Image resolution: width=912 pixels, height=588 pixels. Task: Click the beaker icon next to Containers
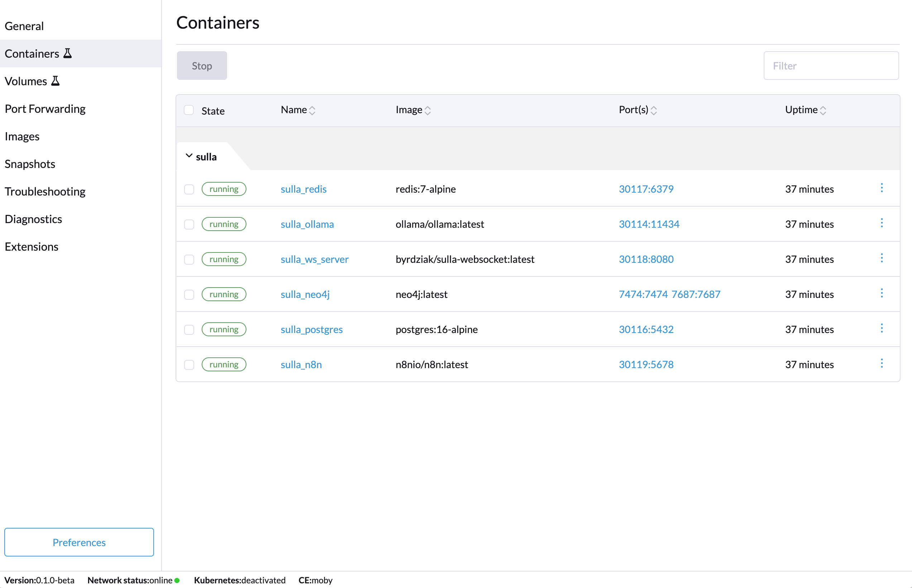[x=68, y=53]
